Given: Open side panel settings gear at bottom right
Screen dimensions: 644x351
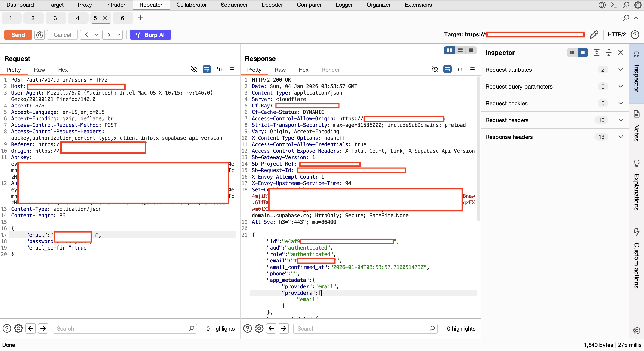Looking at the screenshot, I should pos(636,331).
